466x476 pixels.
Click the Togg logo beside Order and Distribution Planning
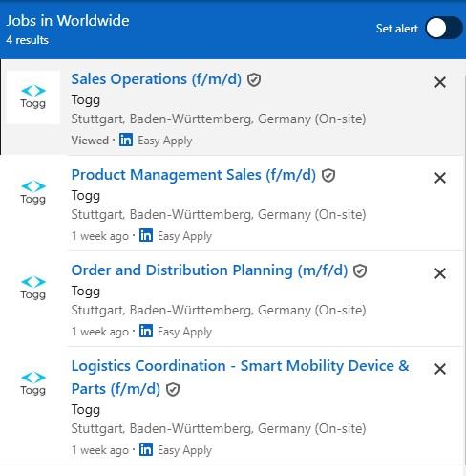tap(33, 288)
